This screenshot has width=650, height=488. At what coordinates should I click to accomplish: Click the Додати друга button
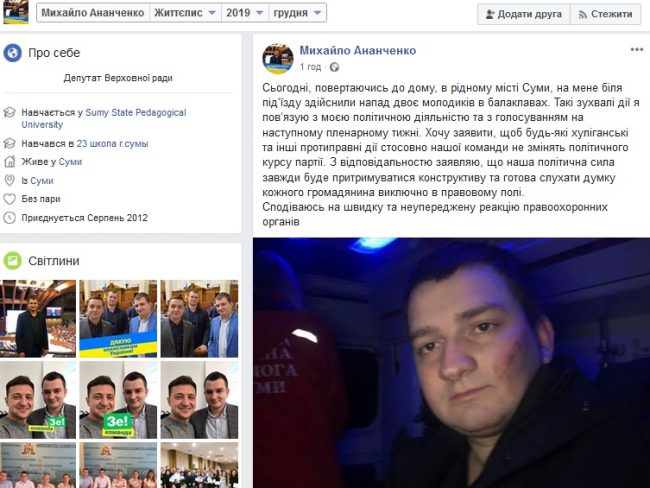pyautogui.click(x=524, y=14)
